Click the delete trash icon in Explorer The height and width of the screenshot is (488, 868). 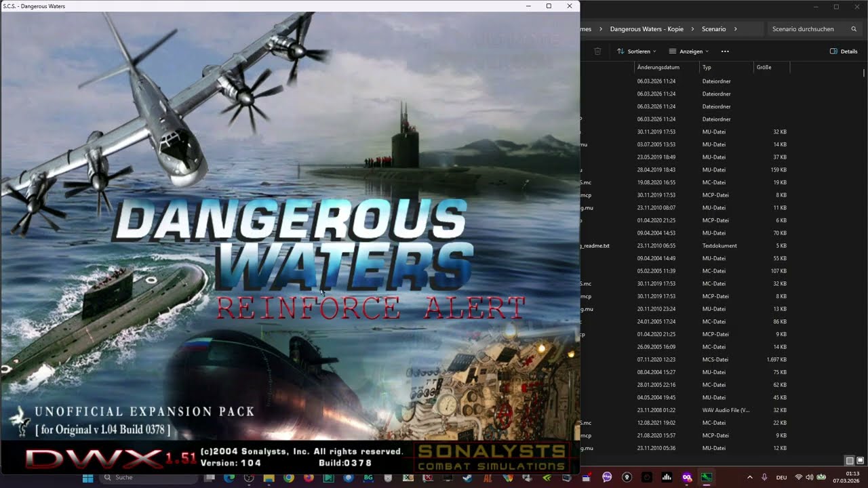(597, 52)
